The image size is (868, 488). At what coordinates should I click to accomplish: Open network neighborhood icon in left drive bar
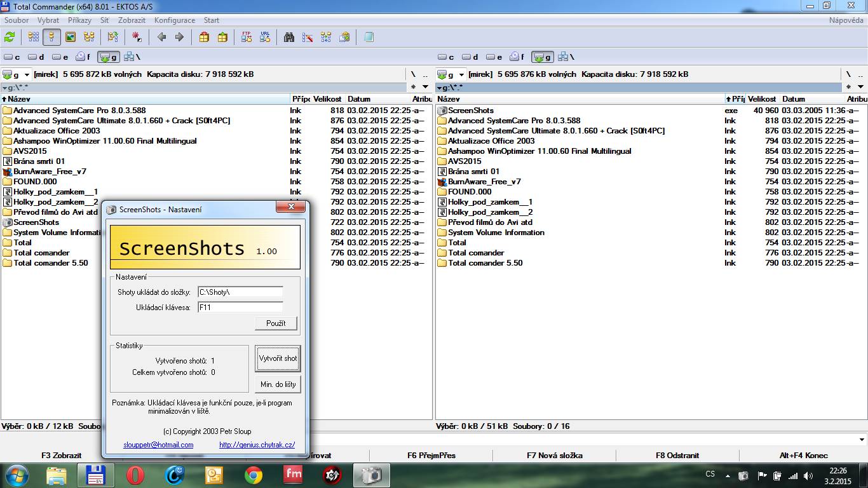pos(132,57)
